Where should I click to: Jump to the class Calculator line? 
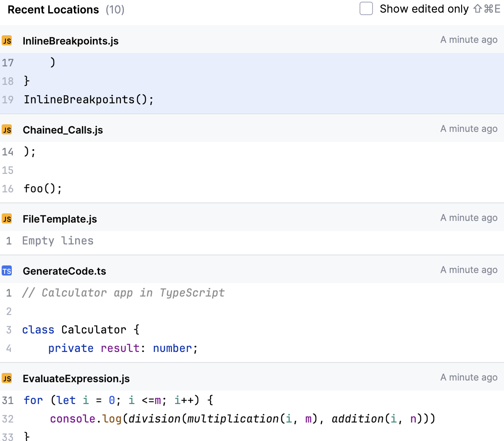[x=81, y=330]
